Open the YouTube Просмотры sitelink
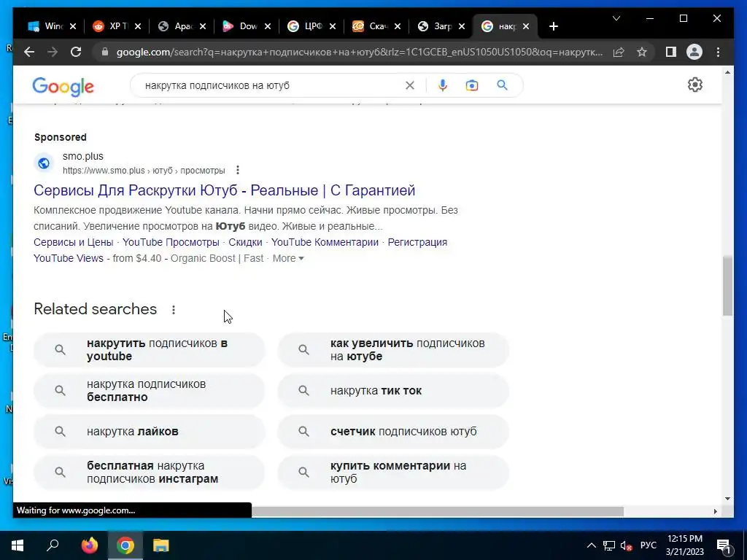Viewport: 747px width, 560px height. point(171,242)
